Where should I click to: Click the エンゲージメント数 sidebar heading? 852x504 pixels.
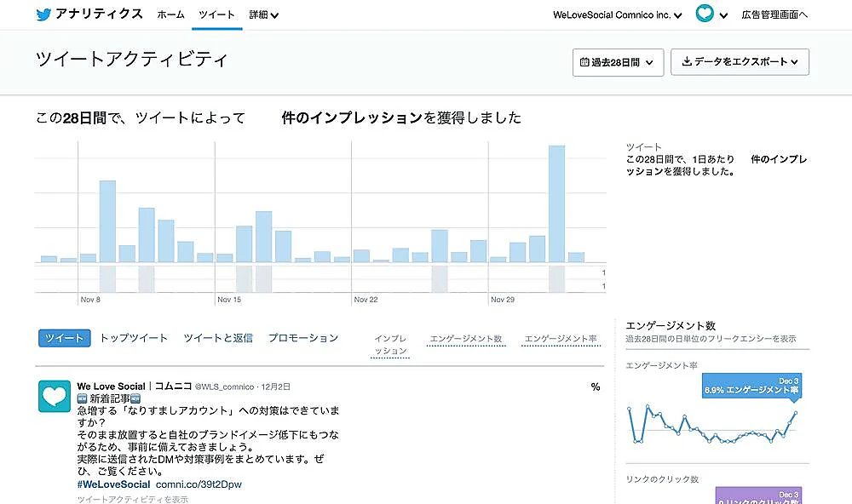[671, 326]
